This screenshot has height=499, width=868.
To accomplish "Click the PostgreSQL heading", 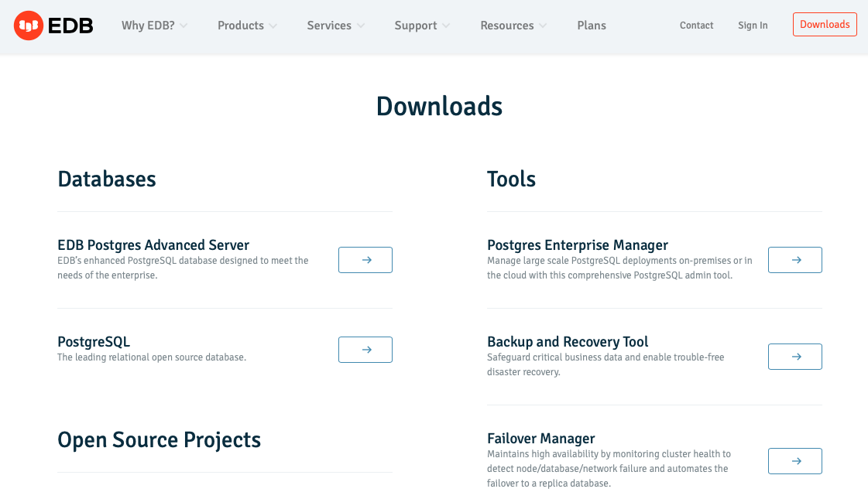I will 94,342.
